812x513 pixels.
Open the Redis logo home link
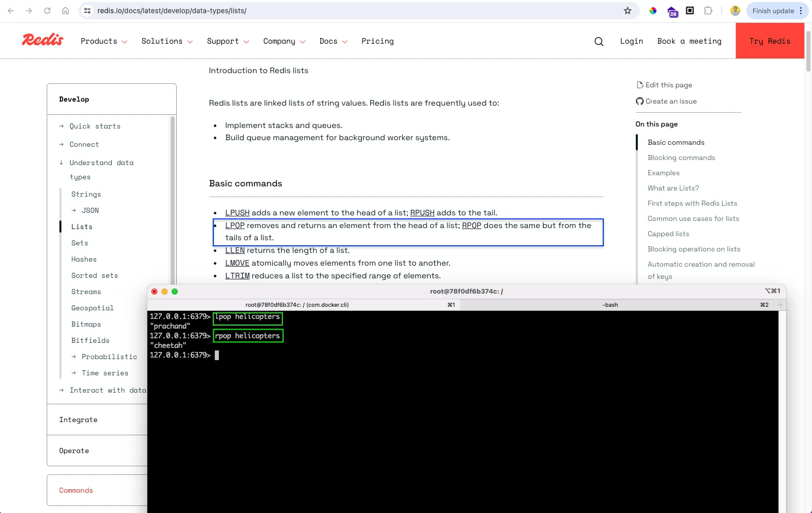[x=43, y=40]
